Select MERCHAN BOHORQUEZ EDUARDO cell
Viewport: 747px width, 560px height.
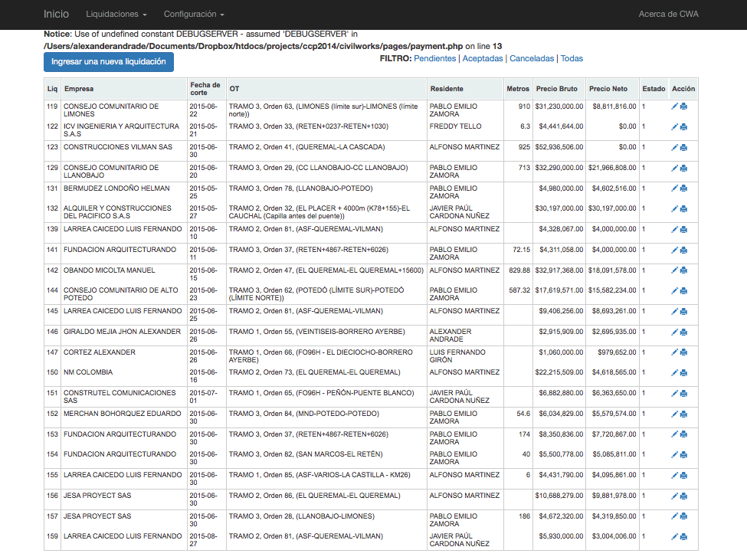click(x=124, y=418)
